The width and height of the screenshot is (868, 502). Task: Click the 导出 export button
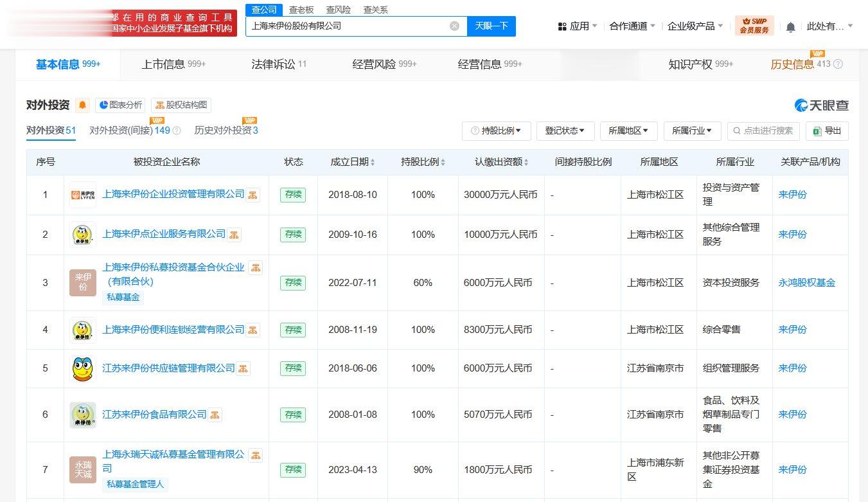tap(827, 130)
